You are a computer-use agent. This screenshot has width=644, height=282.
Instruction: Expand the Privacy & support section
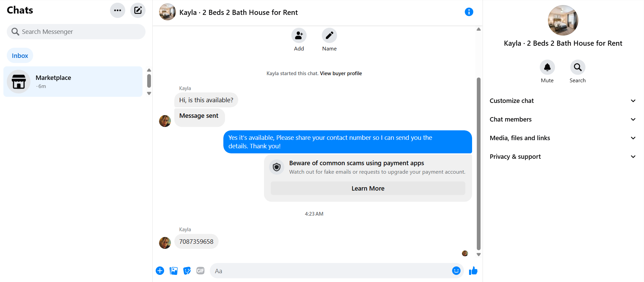pyautogui.click(x=563, y=157)
